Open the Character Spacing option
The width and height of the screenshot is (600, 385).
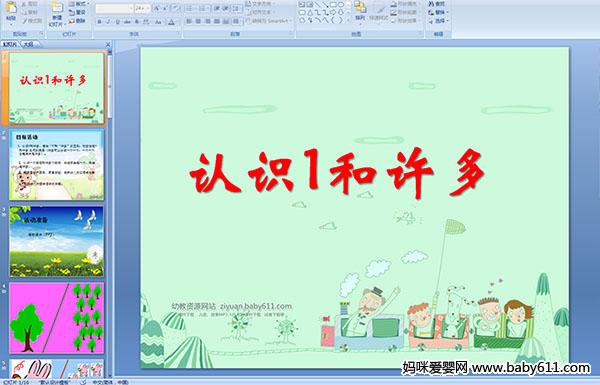[x=146, y=22]
